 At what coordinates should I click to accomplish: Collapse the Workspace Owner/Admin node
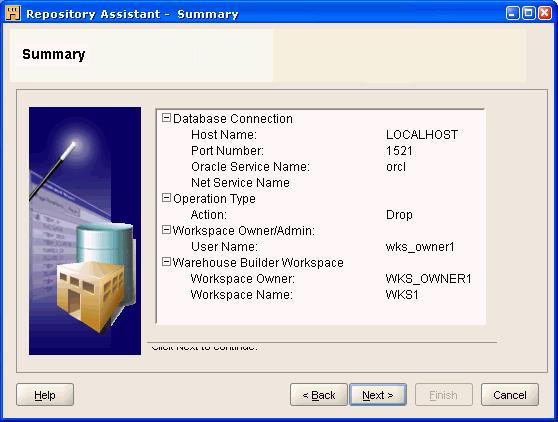[166, 230]
